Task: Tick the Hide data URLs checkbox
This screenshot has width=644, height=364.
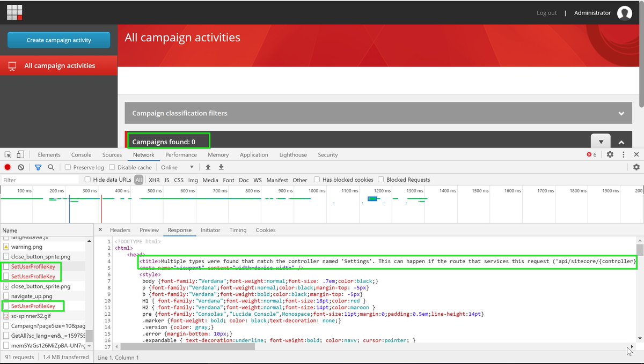Action: 88,180
